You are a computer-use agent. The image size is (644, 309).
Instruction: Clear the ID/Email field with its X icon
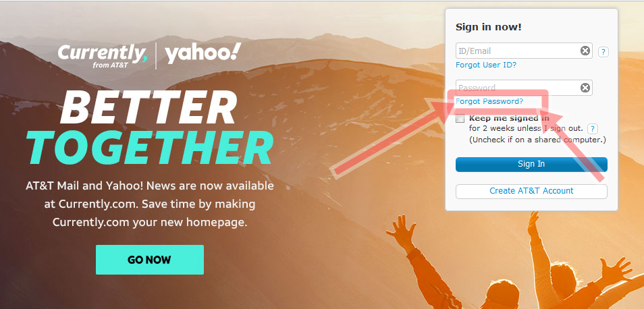585,51
